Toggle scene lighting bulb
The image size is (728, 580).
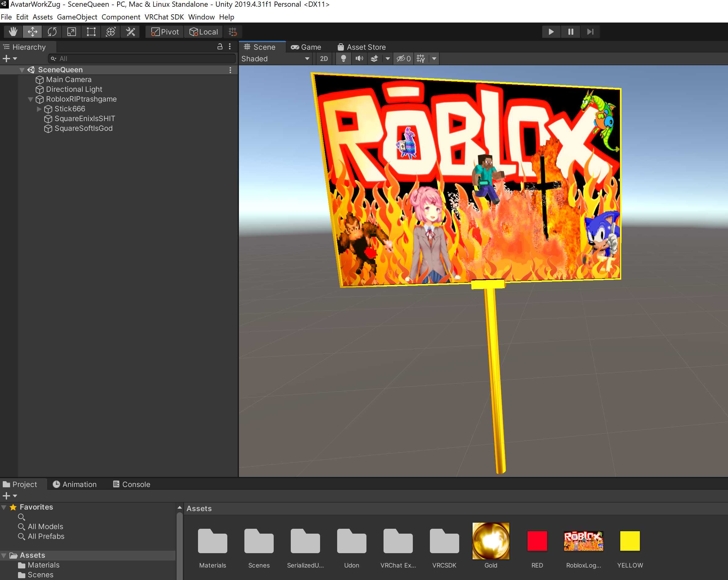tap(343, 59)
